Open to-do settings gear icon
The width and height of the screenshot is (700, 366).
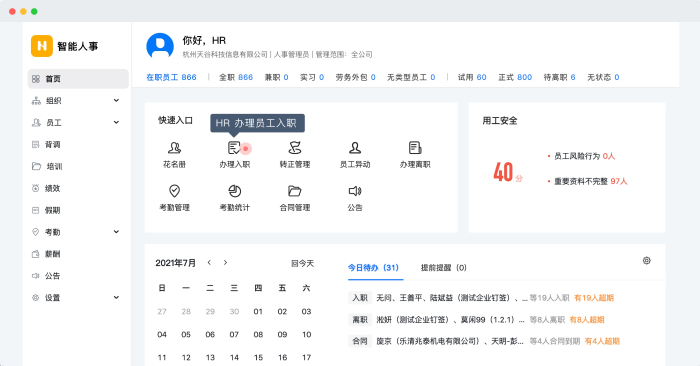coord(646,261)
